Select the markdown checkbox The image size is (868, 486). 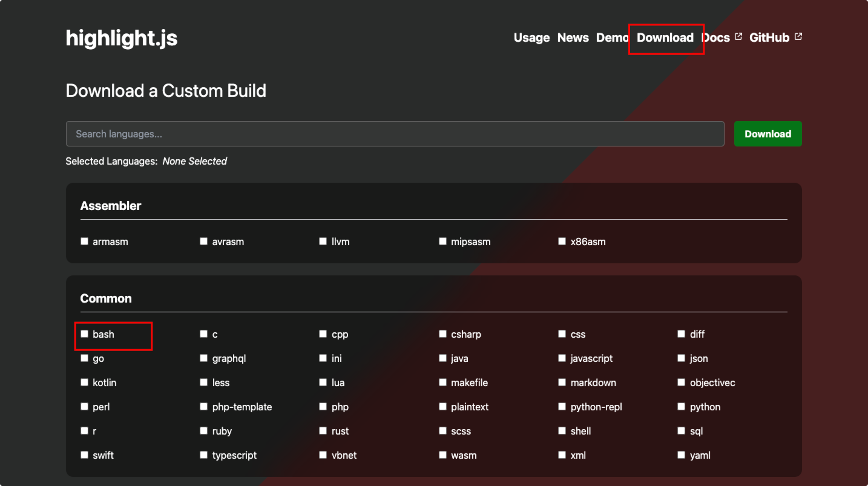562,383
